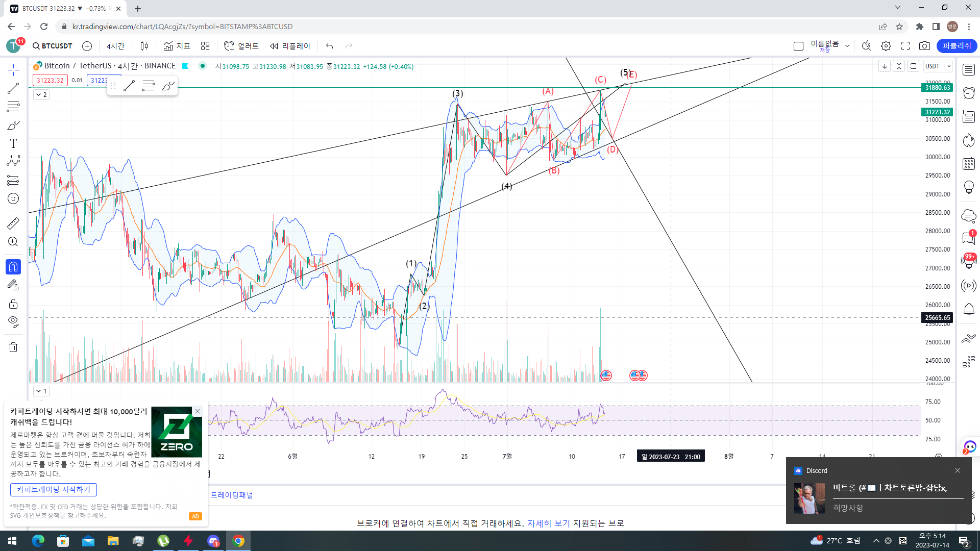Open candle chart type selector
Viewport: 980px width, 551px height.
144,46
